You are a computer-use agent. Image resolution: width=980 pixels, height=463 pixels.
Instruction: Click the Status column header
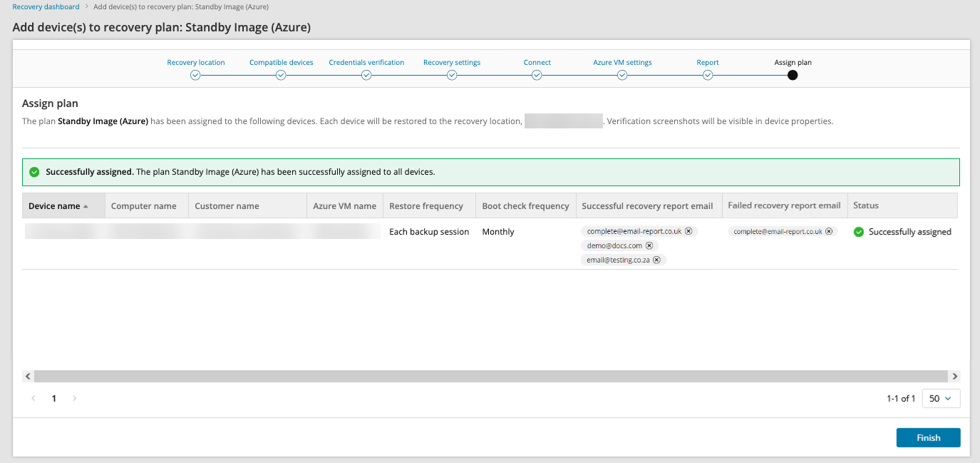point(866,205)
